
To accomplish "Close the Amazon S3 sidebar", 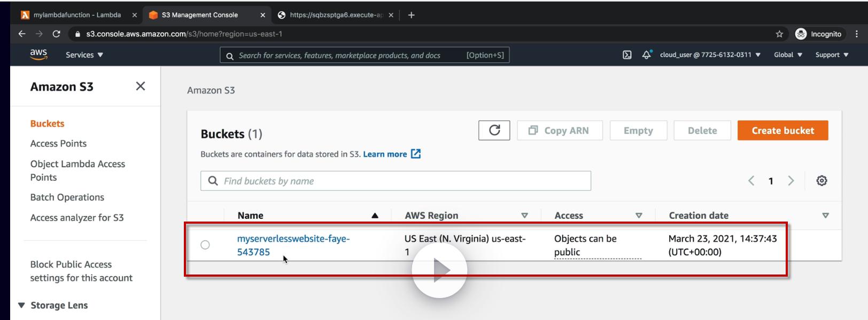I will tap(141, 86).
